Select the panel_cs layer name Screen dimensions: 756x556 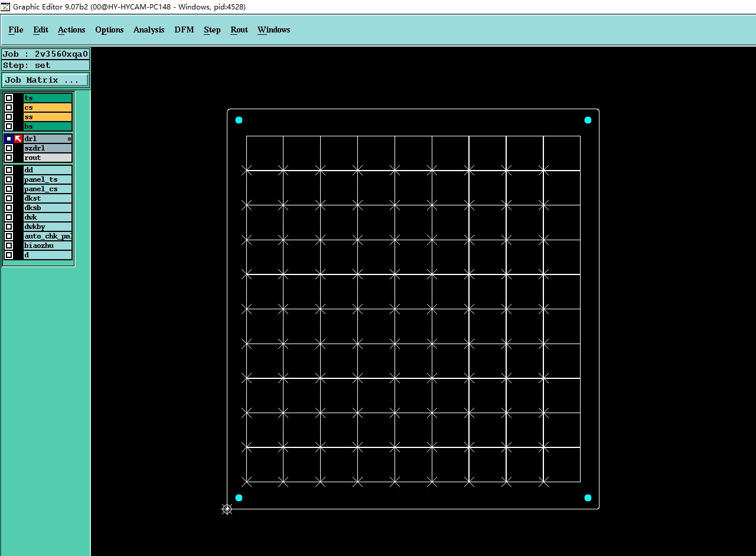pos(48,189)
